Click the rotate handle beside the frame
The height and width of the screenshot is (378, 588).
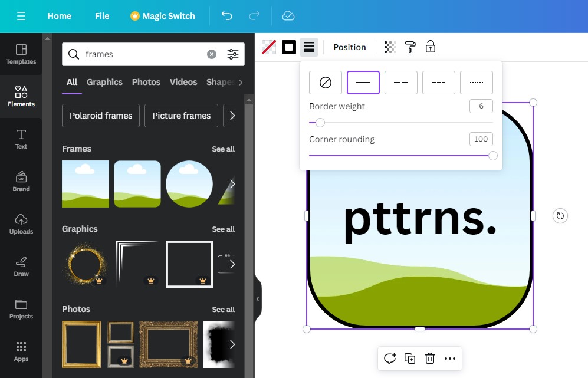[560, 216]
